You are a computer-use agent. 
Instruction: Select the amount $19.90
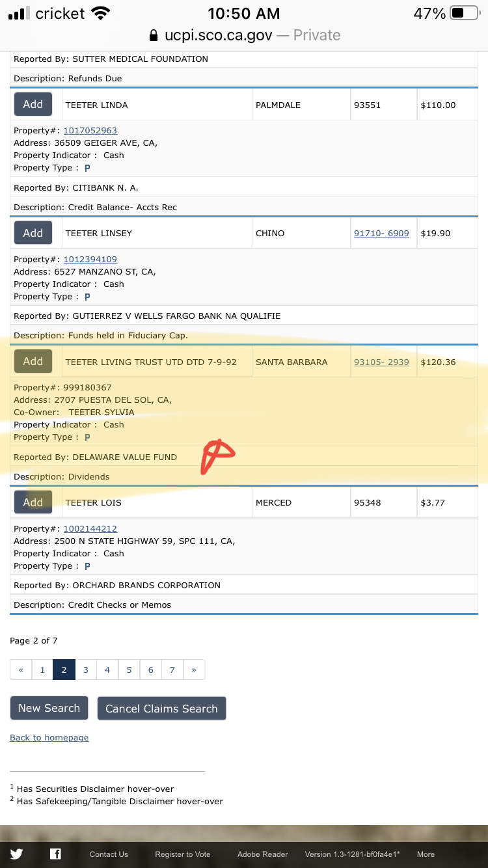point(436,234)
